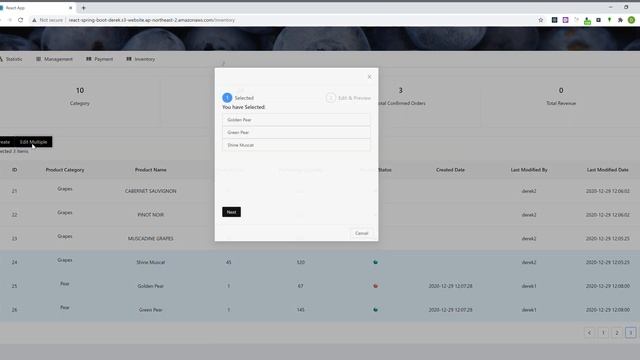Bookmark this page with the star icon
Image resolution: width=640 pixels, height=360 pixels.
(541, 20)
